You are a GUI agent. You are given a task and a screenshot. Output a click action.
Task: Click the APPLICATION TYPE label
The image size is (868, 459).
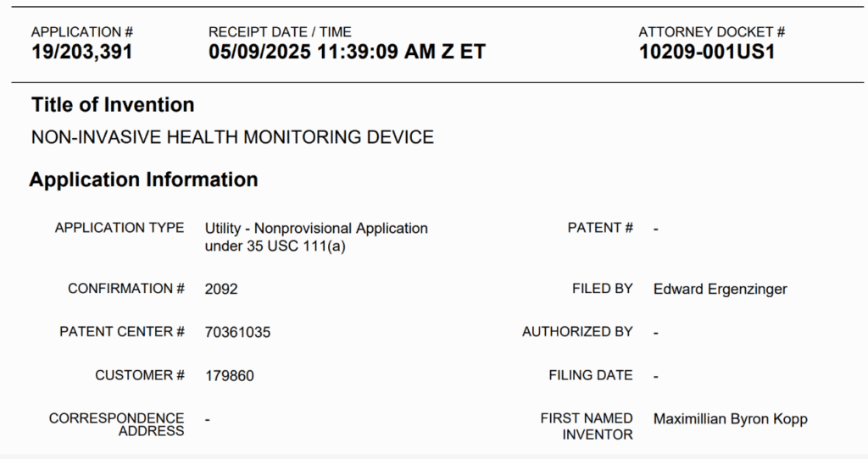pos(120,228)
